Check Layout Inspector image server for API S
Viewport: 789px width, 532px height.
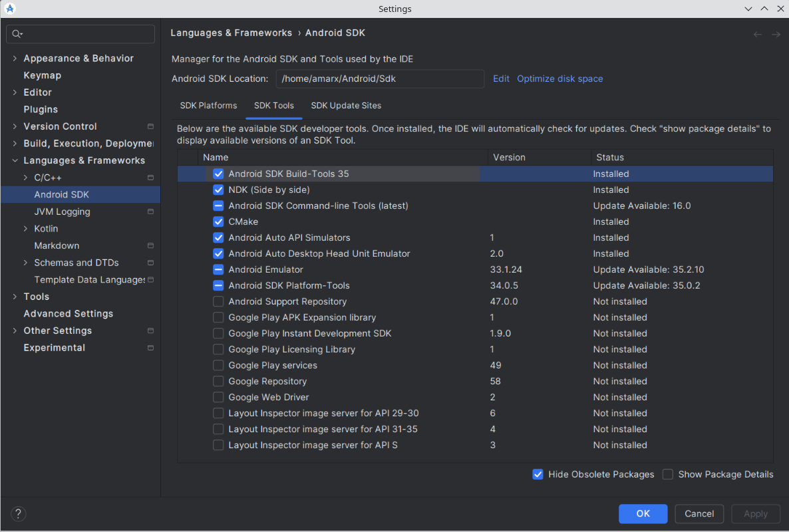(x=218, y=445)
